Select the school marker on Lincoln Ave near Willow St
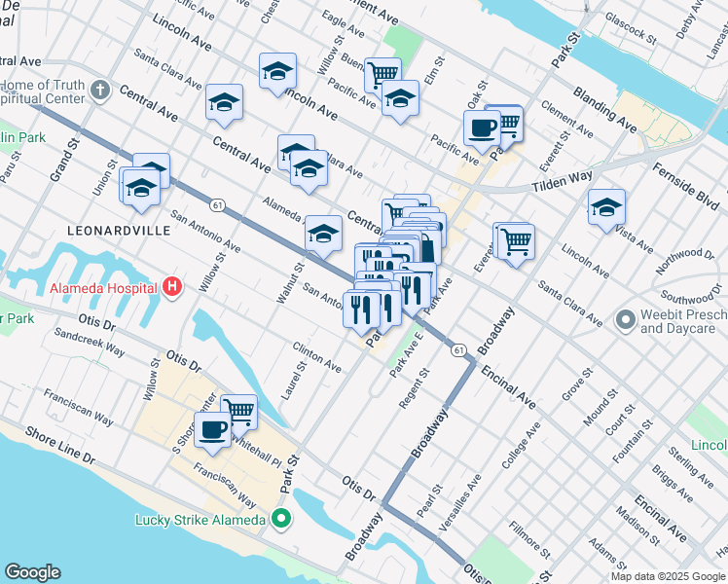728x584 pixels. tap(277, 72)
